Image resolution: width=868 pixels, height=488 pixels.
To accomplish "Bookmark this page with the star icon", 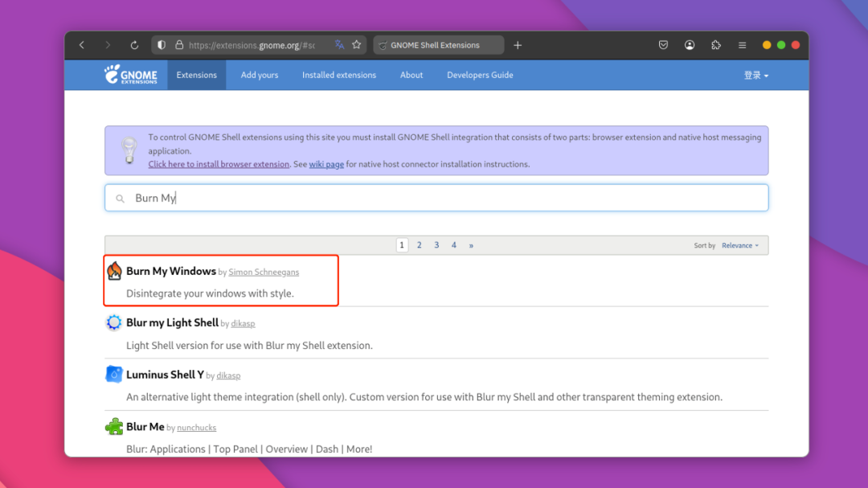I will (357, 45).
